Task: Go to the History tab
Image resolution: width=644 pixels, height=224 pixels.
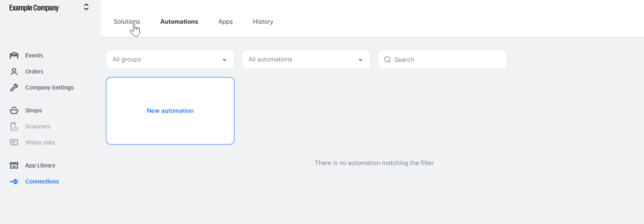Action: click(x=263, y=22)
